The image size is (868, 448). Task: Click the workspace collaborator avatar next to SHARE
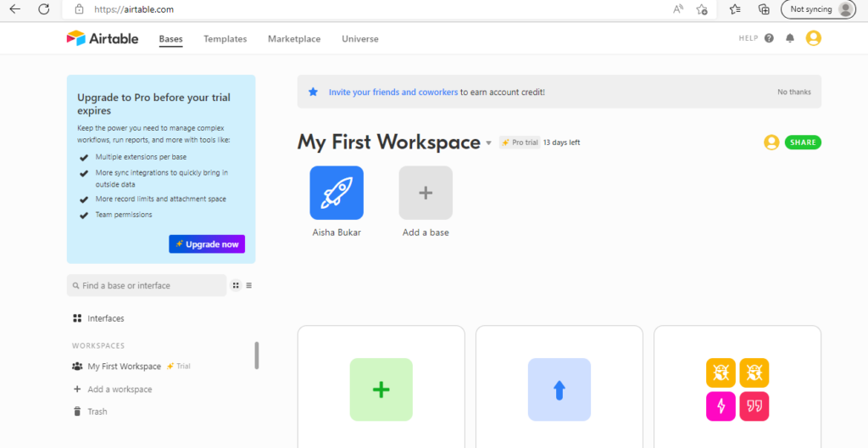tap(771, 143)
